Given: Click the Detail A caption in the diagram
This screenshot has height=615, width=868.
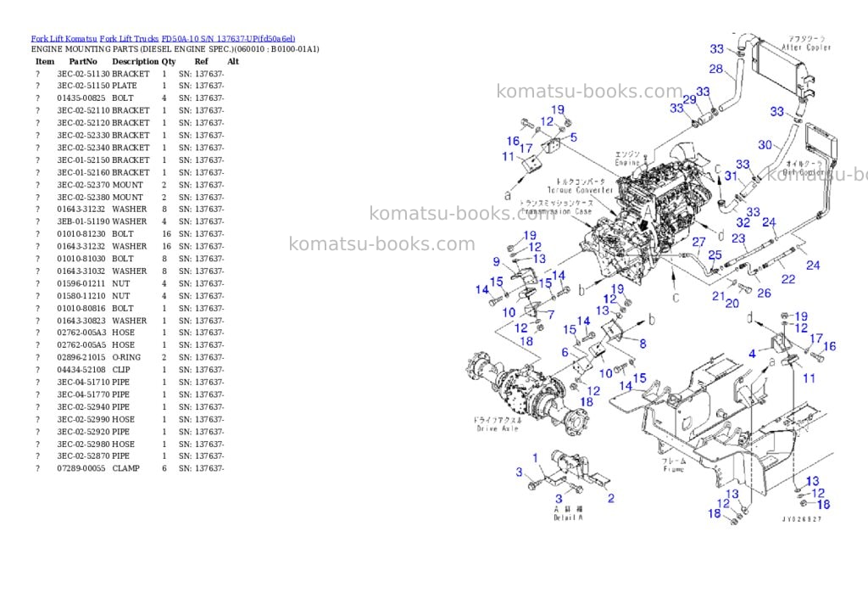Looking at the screenshot, I should click(x=569, y=517).
